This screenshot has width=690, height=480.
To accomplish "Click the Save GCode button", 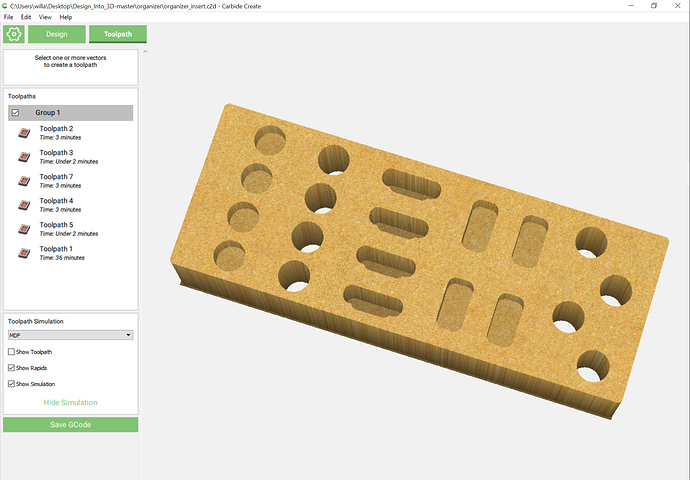I will click(70, 425).
